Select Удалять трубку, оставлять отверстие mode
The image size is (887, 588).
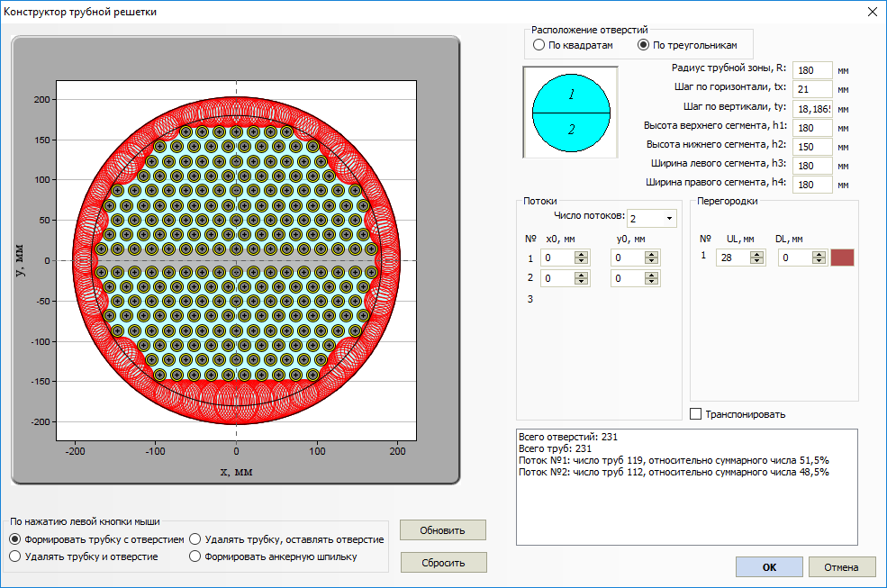pos(286,539)
